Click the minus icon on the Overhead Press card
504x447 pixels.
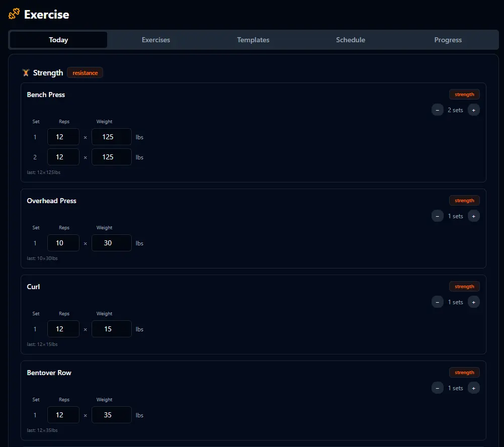point(437,216)
